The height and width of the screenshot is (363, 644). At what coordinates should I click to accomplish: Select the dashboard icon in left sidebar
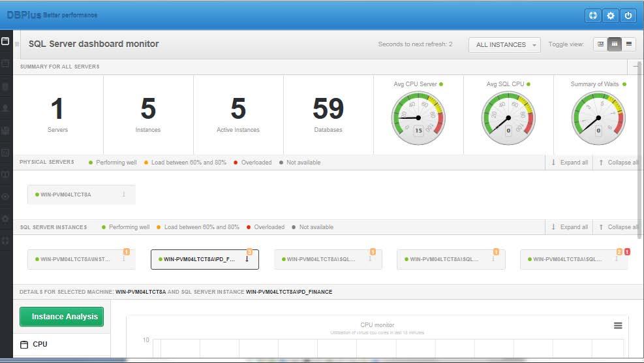[x=5, y=41]
